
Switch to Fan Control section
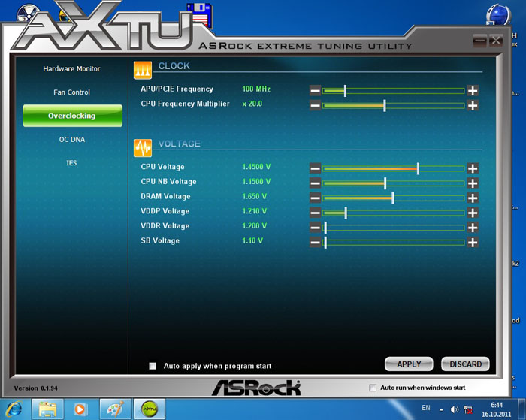[x=71, y=92]
